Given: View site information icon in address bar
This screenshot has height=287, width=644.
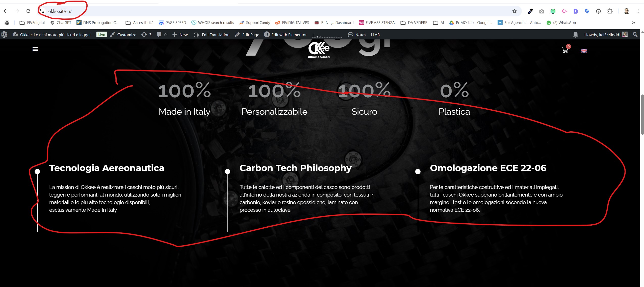Looking at the screenshot, I should [42, 11].
